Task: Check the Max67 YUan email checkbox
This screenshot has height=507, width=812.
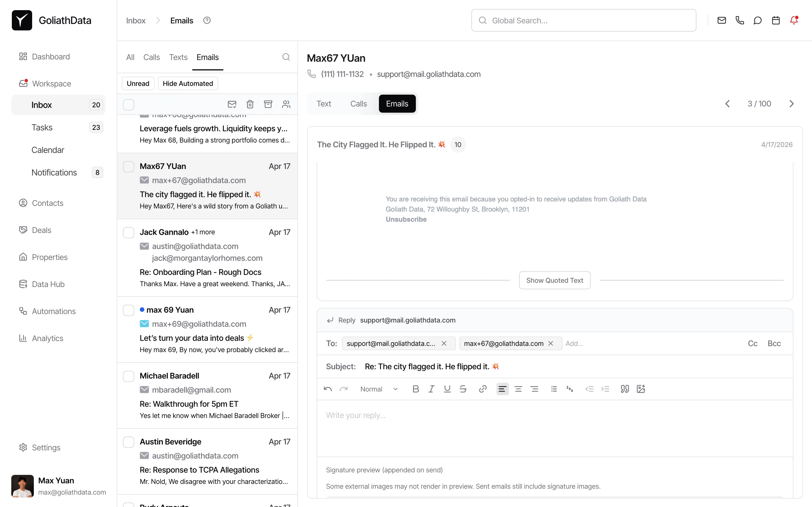Action: (129, 166)
